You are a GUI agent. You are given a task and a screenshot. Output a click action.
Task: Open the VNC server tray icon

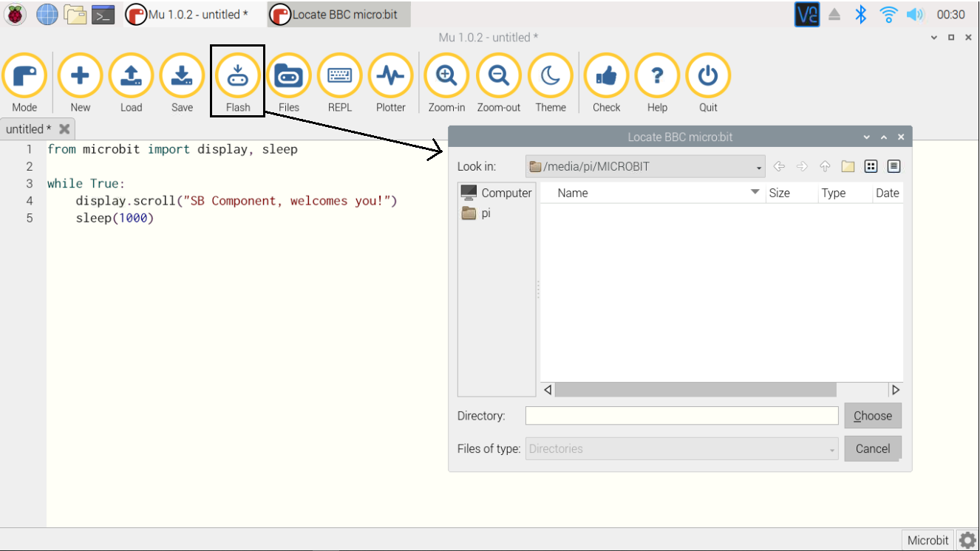point(807,14)
